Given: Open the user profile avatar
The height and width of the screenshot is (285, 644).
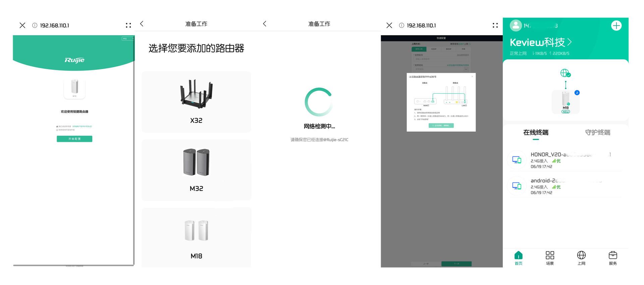Looking at the screenshot, I should coord(516,25).
